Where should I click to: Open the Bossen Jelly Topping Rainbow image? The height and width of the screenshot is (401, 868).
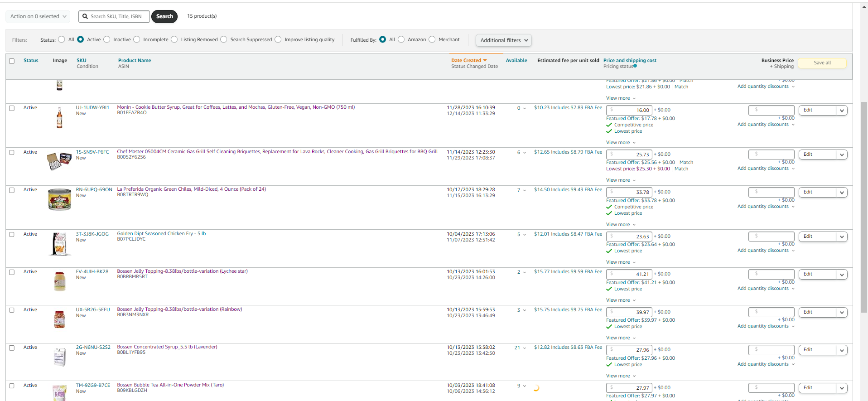59,319
